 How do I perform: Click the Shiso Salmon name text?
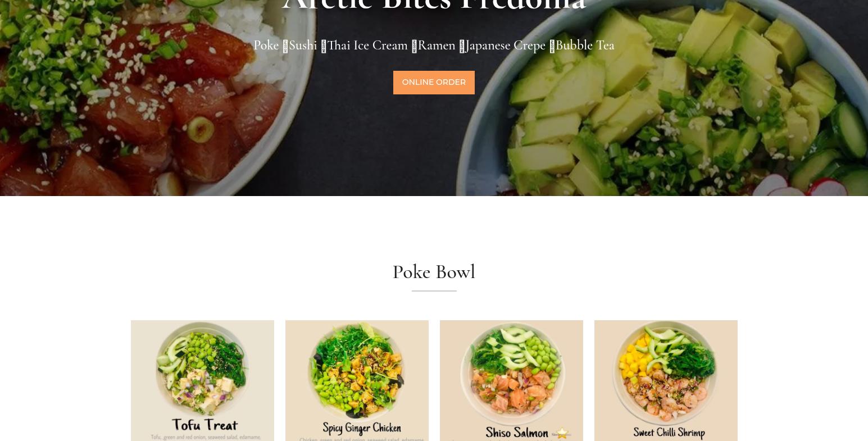(x=517, y=433)
